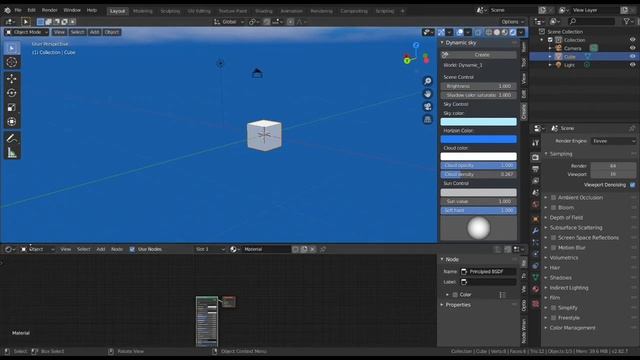
Task: Toggle viewport overlays icon
Action: click(x=460, y=32)
